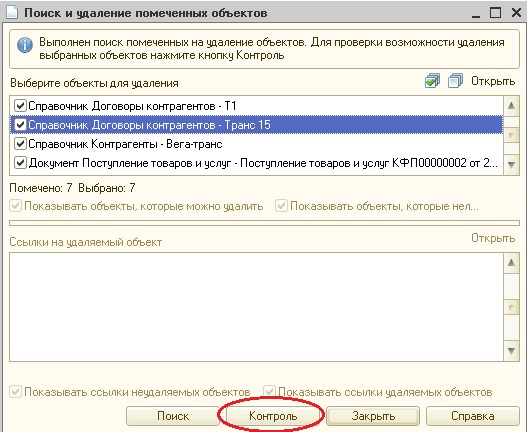
Task: Uncheck Договоры контрагентов - Т1 checkbox
Action: click(20, 106)
